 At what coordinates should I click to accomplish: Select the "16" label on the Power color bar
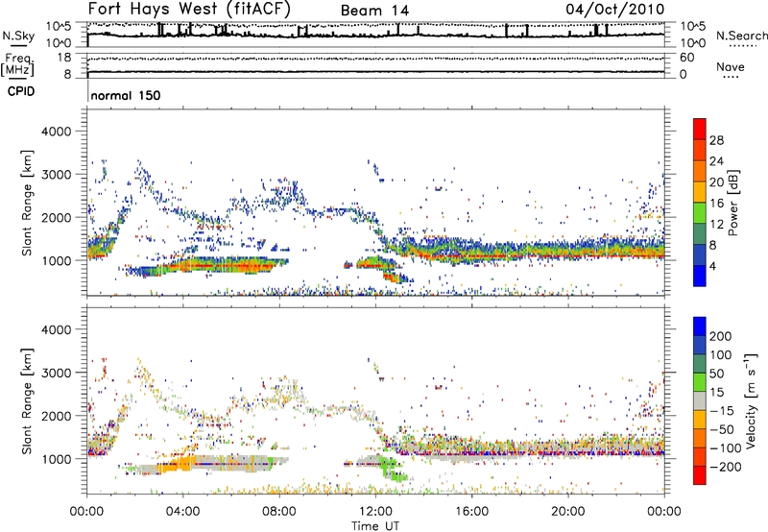(x=716, y=204)
